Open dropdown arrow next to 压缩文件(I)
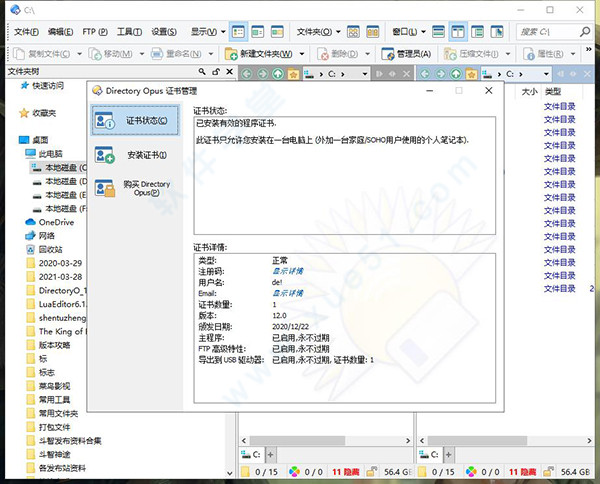The image size is (600, 484). (x=508, y=54)
